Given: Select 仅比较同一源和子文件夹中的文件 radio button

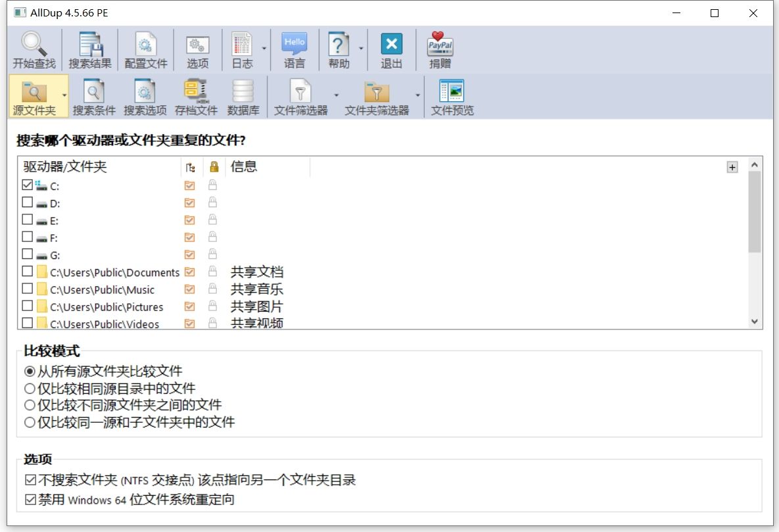Looking at the screenshot, I should (30, 422).
